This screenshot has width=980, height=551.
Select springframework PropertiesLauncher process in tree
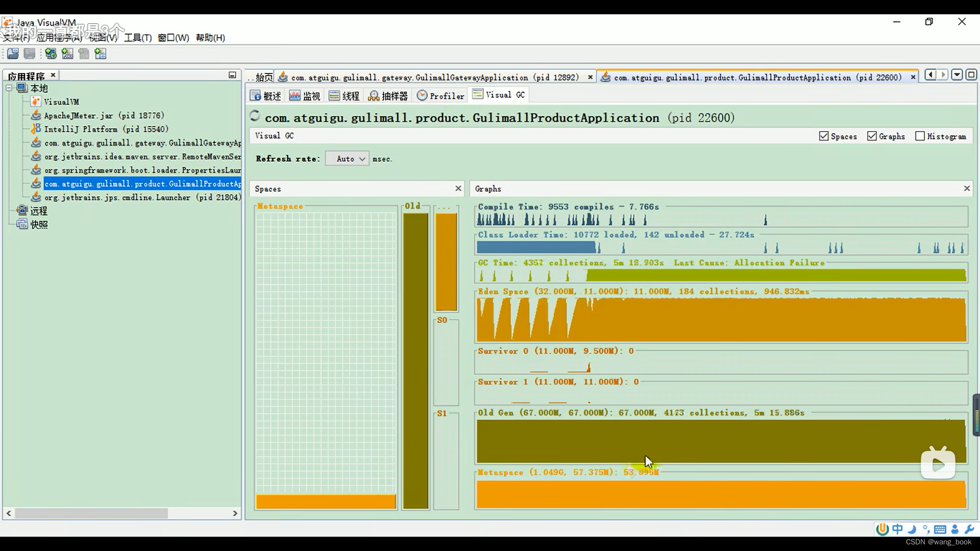tap(142, 170)
